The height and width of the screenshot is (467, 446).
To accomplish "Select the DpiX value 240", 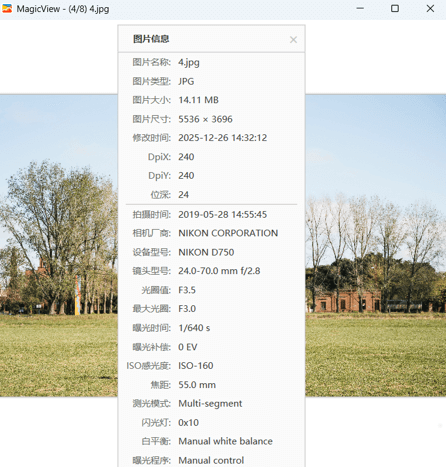I will (186, 157).
